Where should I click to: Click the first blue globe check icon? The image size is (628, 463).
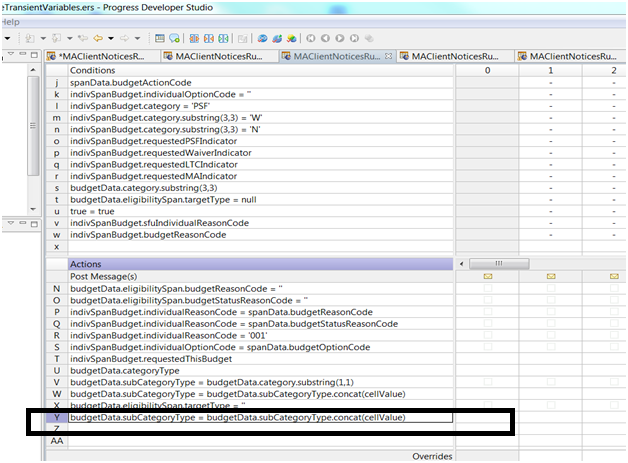pyautogui.click(x=262, y=38)
